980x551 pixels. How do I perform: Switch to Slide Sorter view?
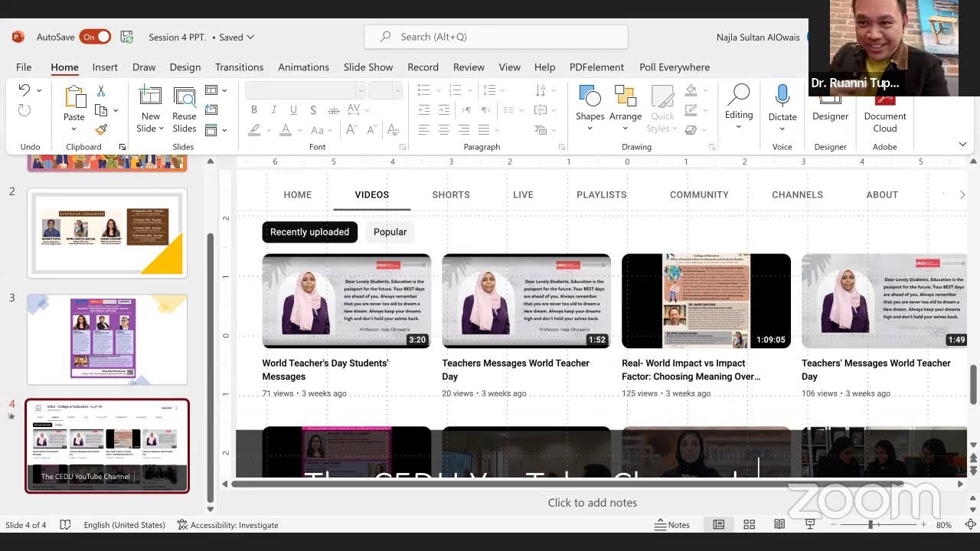(x=750, y=525)
